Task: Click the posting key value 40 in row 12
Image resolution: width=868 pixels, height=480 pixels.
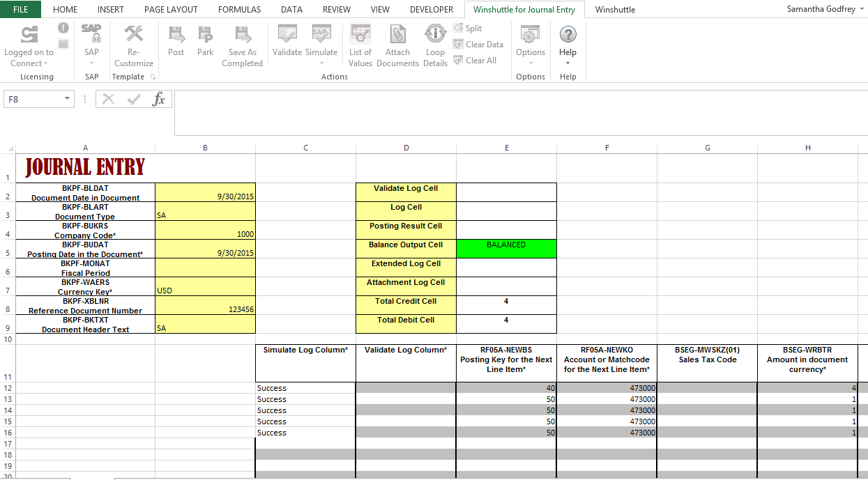Action: (x=506, y=388)
